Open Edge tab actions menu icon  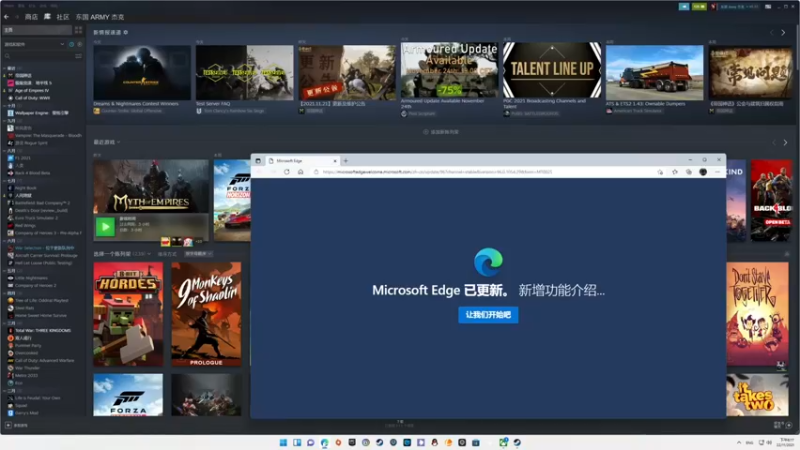258,161
